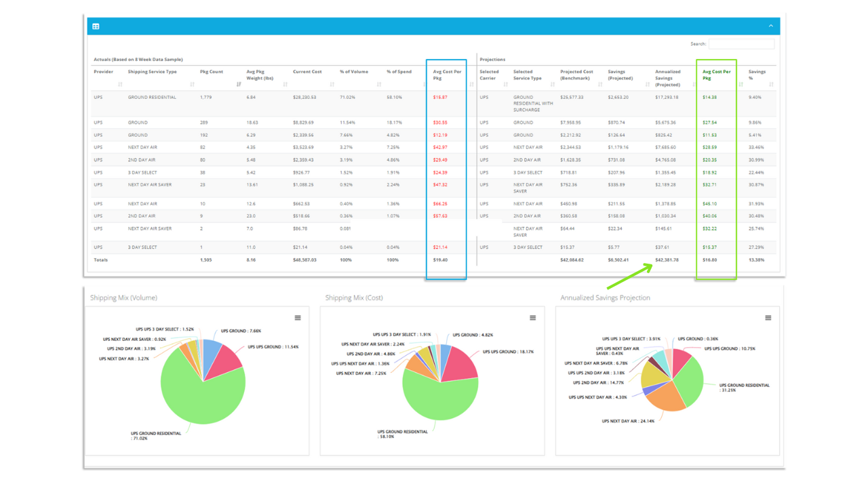Click the green $14.38 projected avg cost
This screenshot has width=868, height=488.
710,98
